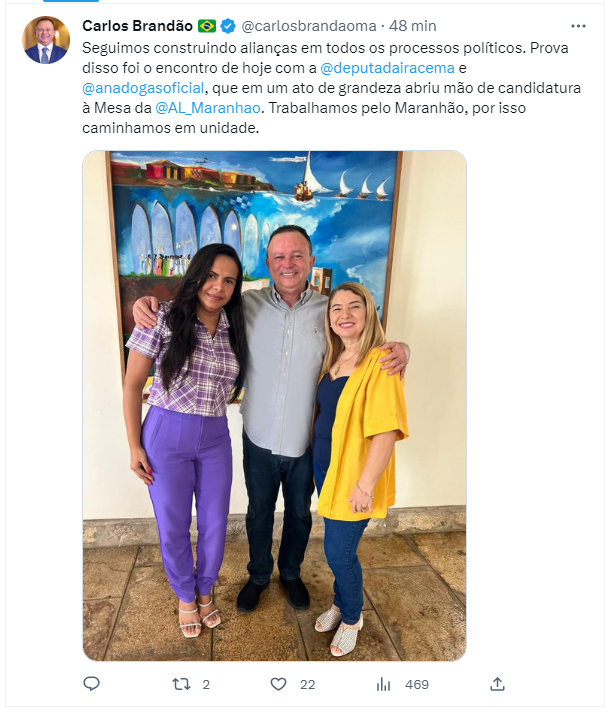Click the like count of 22
Screen dimensions: 605x708
[x=307, y=685]
